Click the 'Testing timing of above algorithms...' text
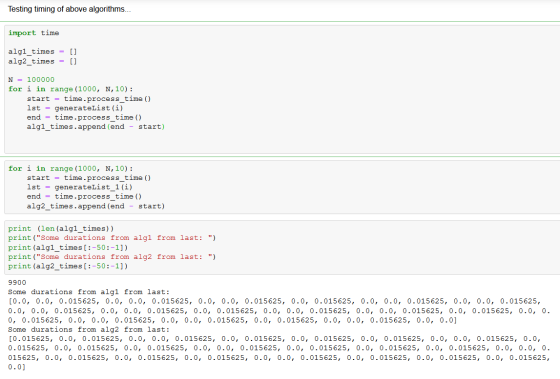560x379 pixels. tap(69, 9)
